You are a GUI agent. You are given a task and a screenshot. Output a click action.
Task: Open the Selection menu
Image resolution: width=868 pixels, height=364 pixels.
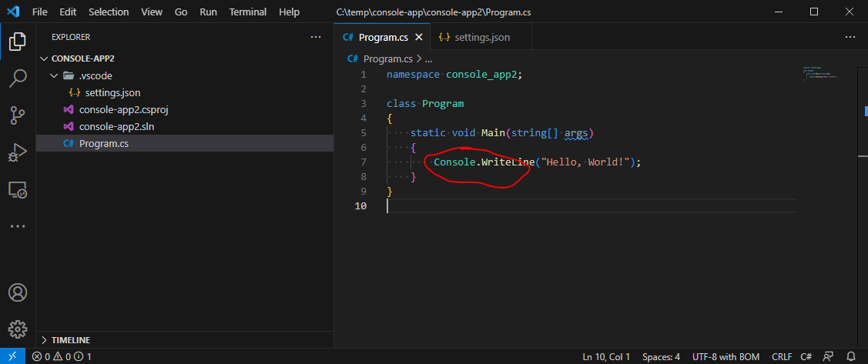[x=108, y=12]
